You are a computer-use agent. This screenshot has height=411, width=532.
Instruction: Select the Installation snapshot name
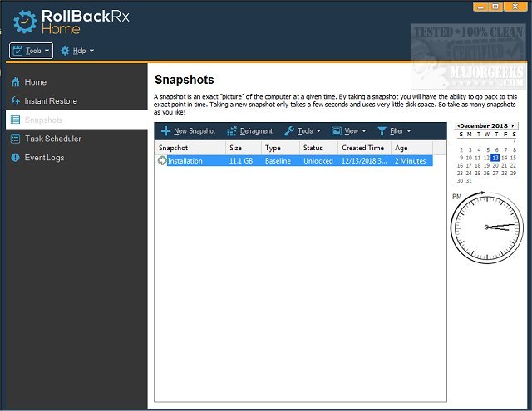click(185, 160)
